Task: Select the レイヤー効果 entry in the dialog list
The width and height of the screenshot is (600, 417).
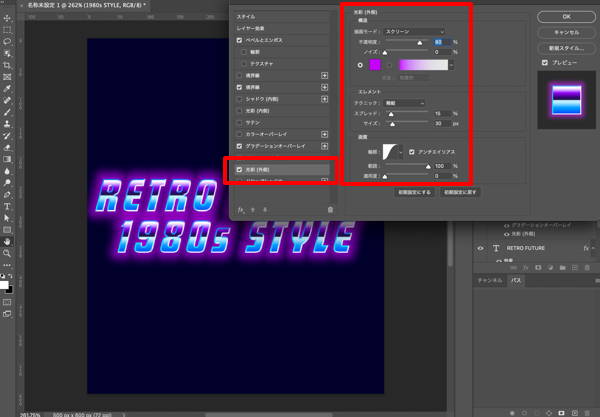Action: 282,28
